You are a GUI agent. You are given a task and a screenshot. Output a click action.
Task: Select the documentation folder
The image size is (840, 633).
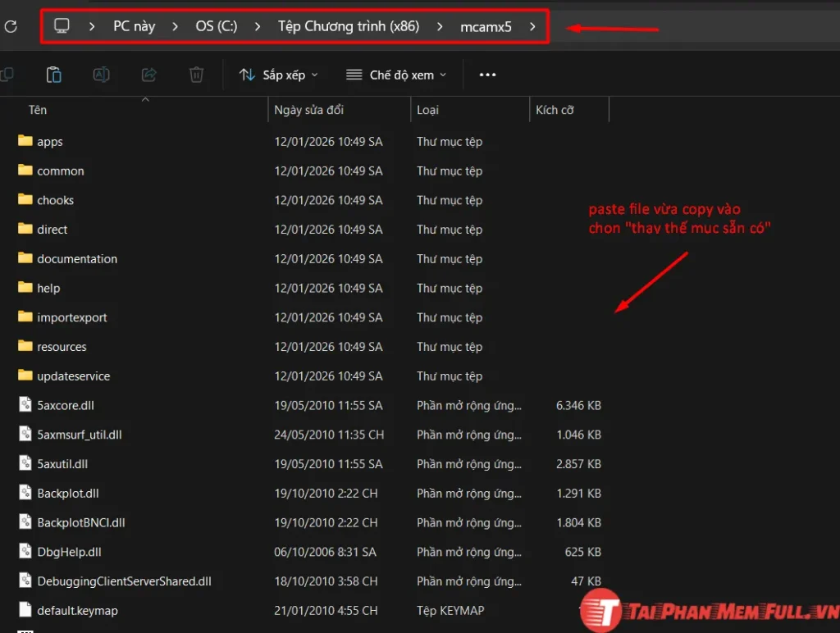click(x=78, y=258)
